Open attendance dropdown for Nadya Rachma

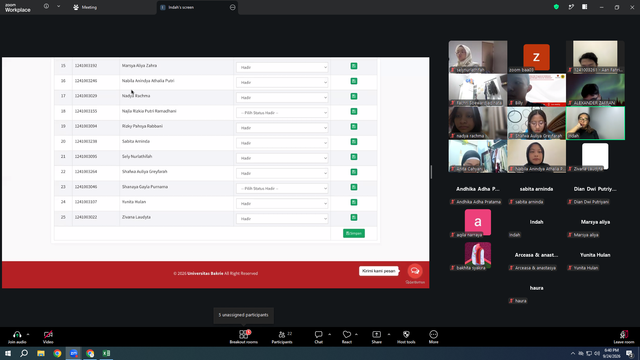(282, 98)
